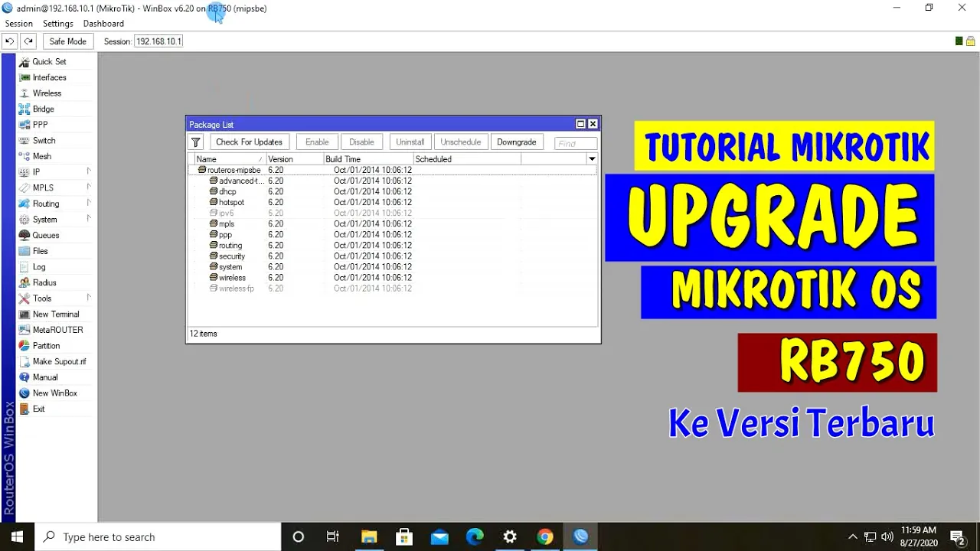
Task: Open the Manual
Action: (44, 377)
